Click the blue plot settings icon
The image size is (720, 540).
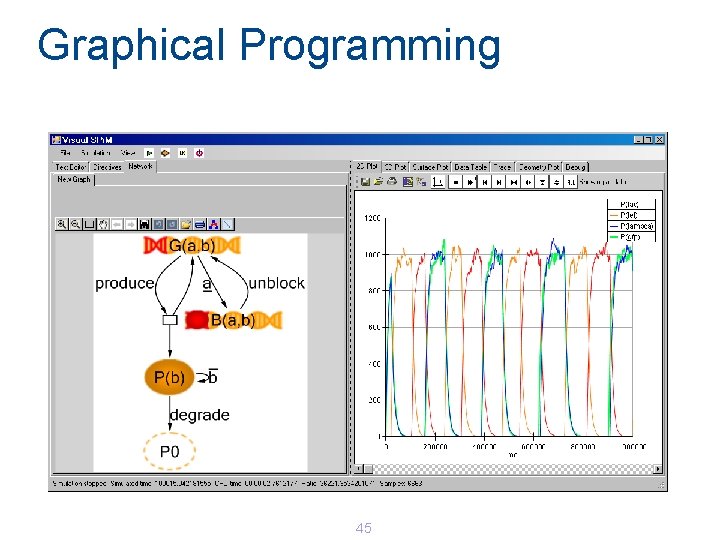click(x=407, y=182)
